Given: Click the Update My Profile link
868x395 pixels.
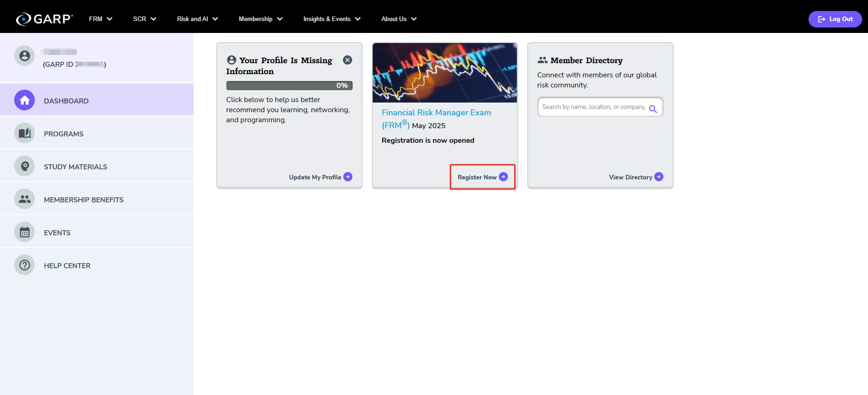Looking at the screenshot, I should point(315,177).
